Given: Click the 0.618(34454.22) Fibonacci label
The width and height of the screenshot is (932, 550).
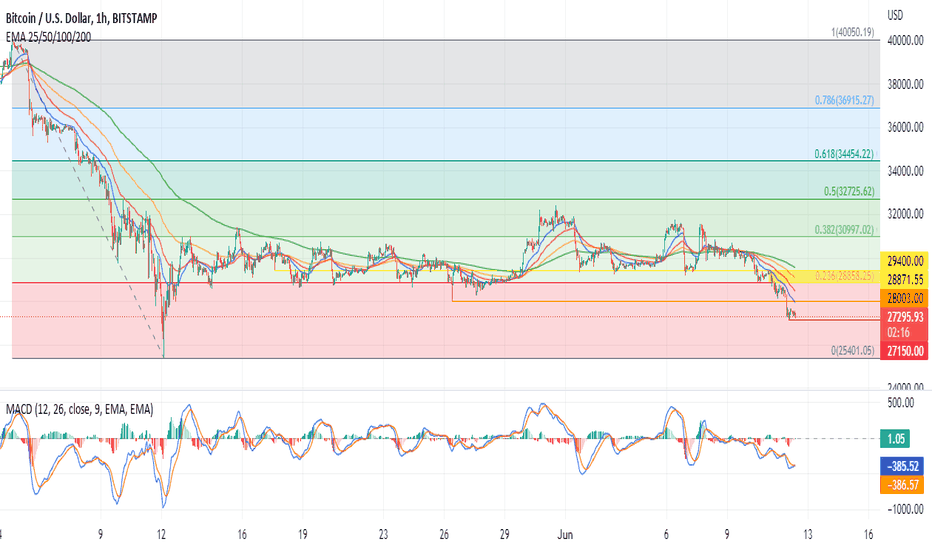Looking at the screenshot, I should [844, 154].
